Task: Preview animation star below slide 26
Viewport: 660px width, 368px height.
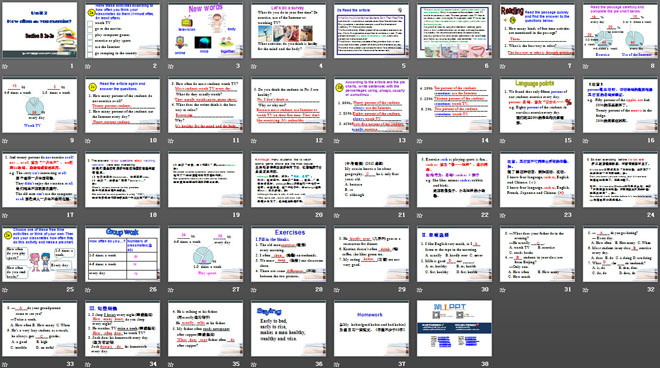Action: click(x=88, y=290)
